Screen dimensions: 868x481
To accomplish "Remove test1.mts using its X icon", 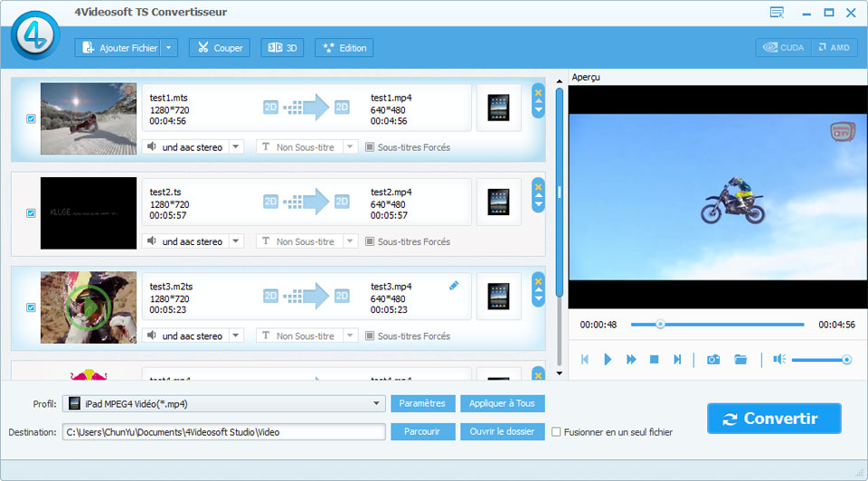I will coord(539,92).
